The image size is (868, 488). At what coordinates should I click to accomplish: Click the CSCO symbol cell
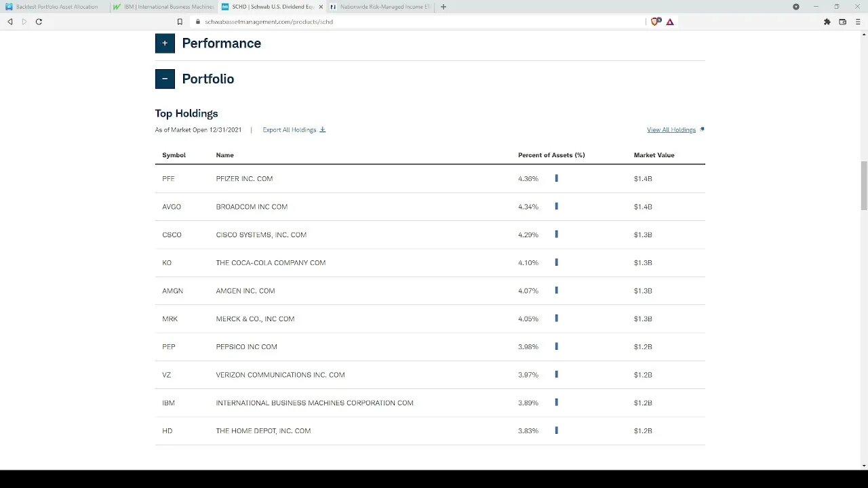point(172,235)
